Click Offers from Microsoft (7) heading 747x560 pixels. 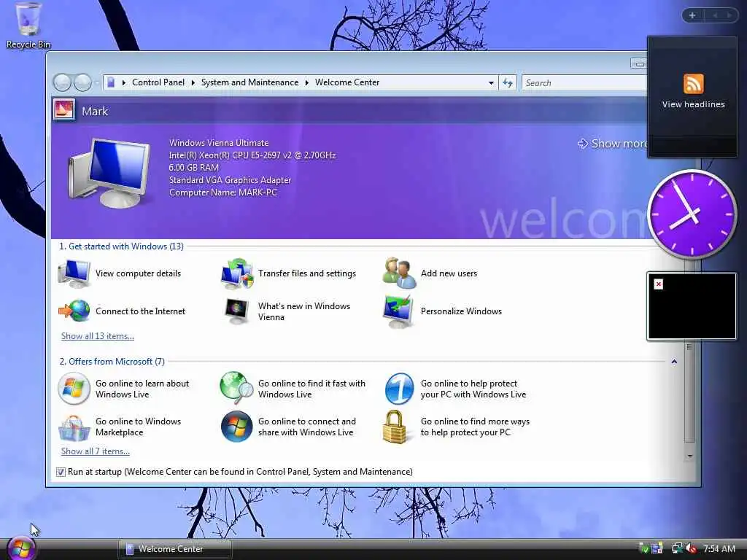(112, 362)
